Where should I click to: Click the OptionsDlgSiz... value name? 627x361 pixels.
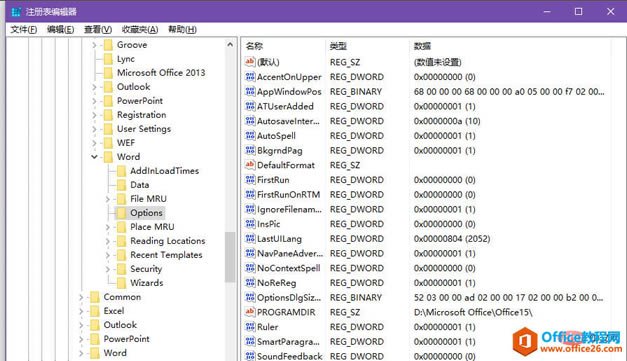point(289,297)
